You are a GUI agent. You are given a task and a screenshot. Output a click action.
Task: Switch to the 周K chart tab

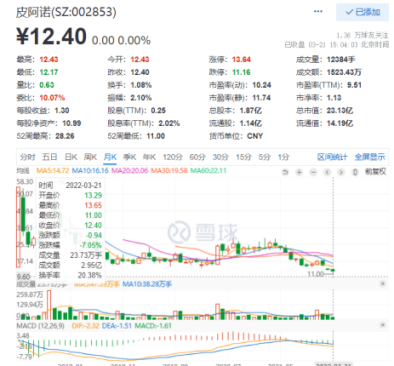90,157
